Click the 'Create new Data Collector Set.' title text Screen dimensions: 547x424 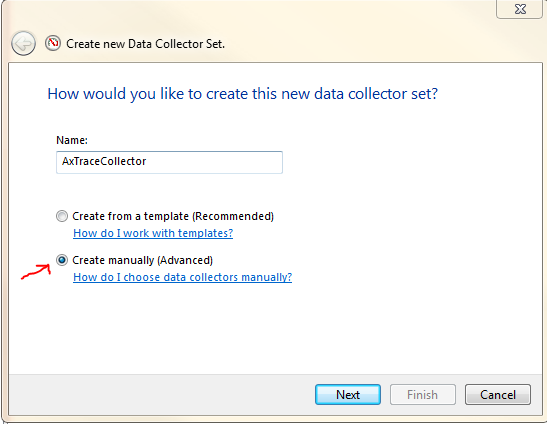pos(145,44)
